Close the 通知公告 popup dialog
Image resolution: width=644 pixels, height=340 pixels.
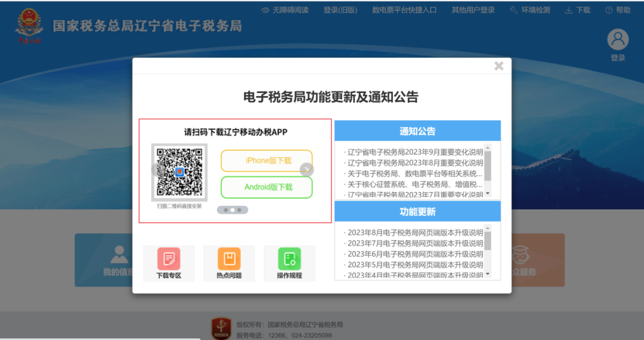click(499, 66)
